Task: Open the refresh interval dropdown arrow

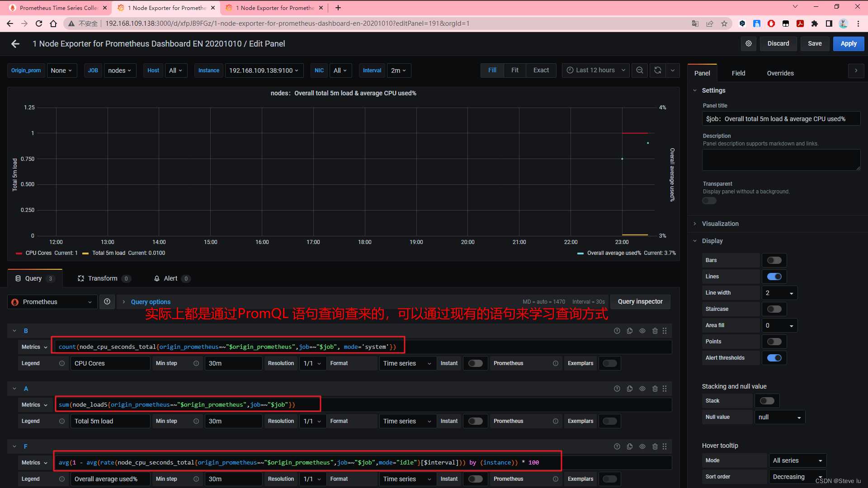Action: click(x=673, y=70)
